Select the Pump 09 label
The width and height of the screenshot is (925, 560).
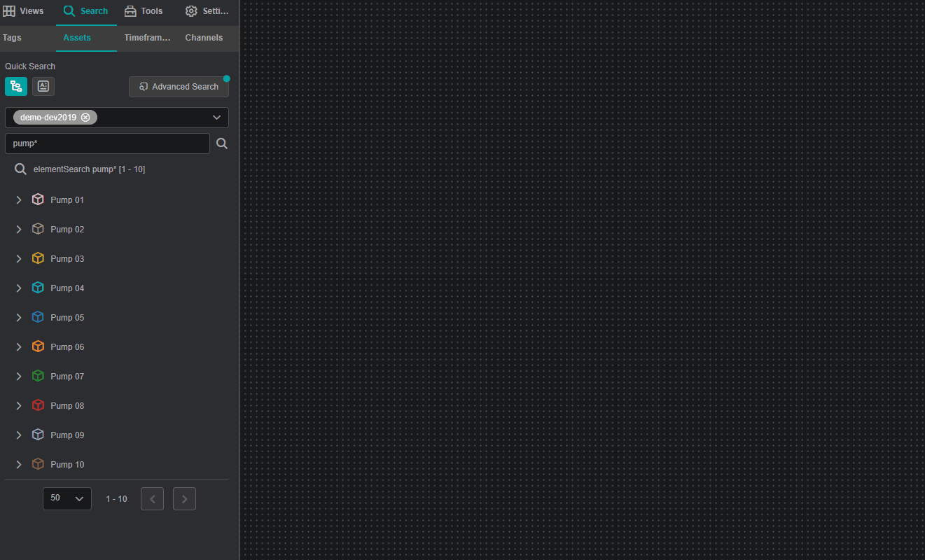pos(67,435)
